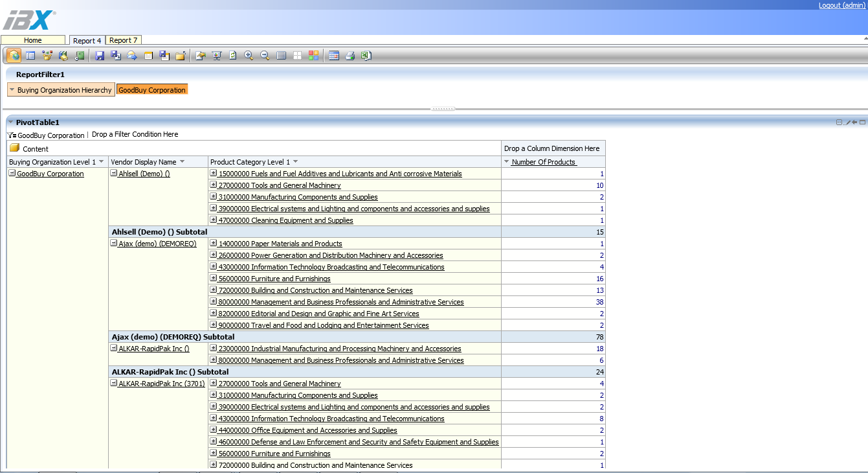Click the pencil edit icon in PivotTable1 header
Screen dimensions: 868x473
847,122
